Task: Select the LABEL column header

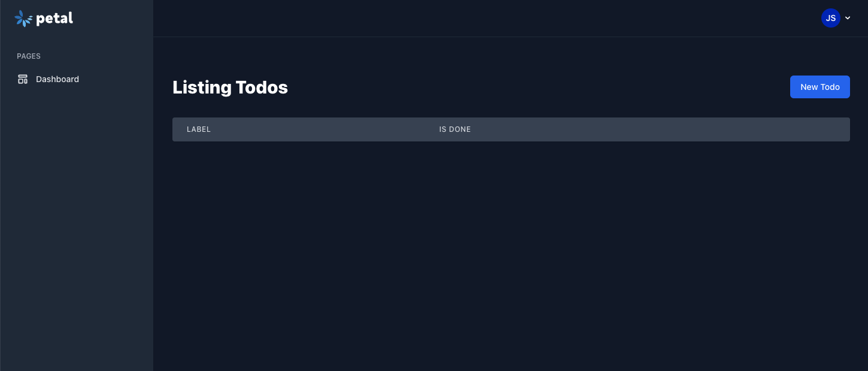Action: [199, 129]
